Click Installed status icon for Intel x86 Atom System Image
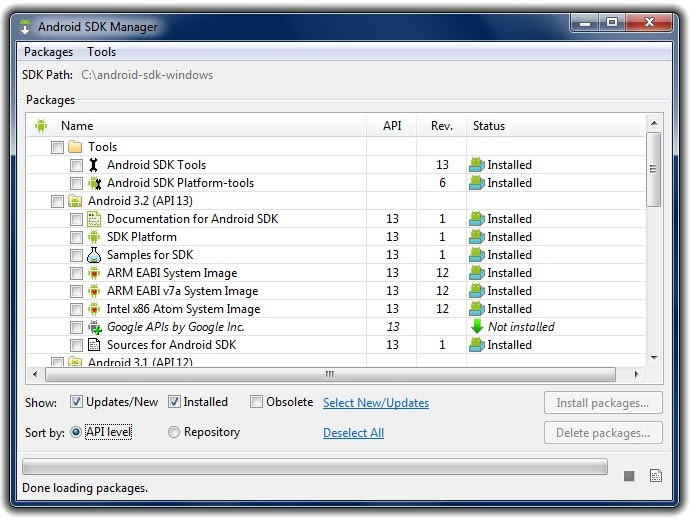 tap(477, 309)
